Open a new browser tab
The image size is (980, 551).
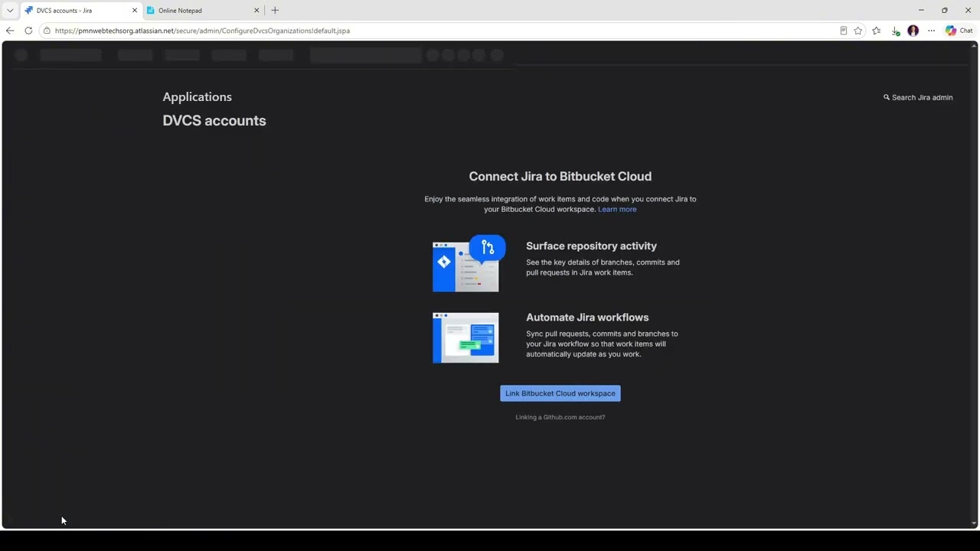275,11
